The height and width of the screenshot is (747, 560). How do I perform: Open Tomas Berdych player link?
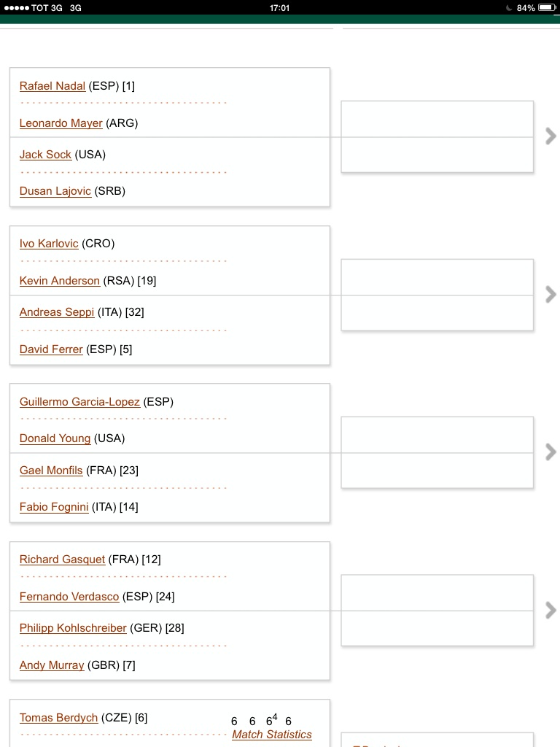(58, 718)
